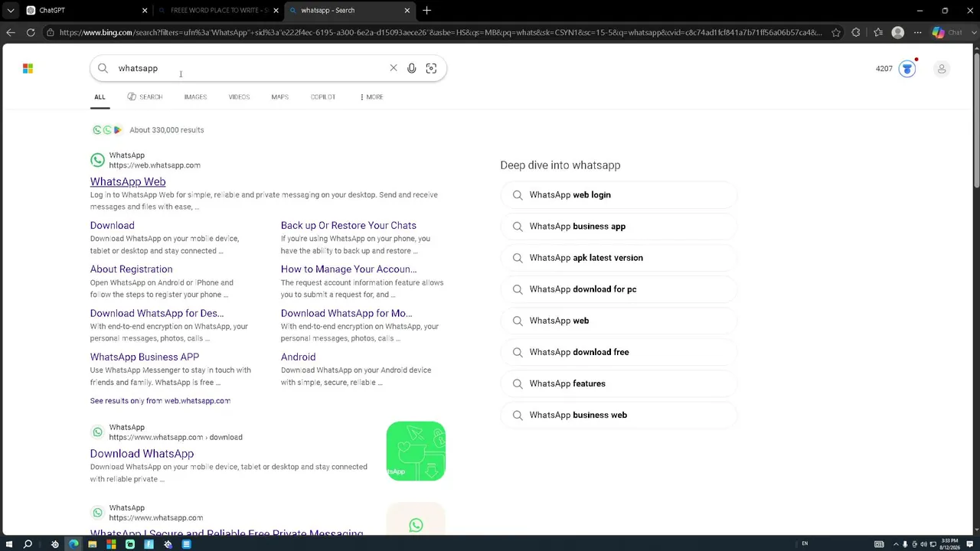The width and height of the screenshot is (980, 551).
Task: Select the IMAGES search tab
Action: (x=195, y=97)
